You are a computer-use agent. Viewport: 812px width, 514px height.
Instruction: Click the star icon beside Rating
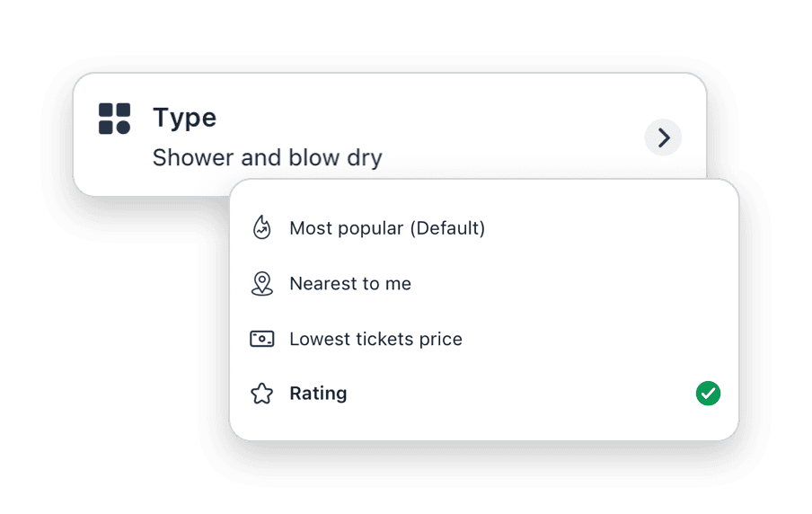pos(261,394)
